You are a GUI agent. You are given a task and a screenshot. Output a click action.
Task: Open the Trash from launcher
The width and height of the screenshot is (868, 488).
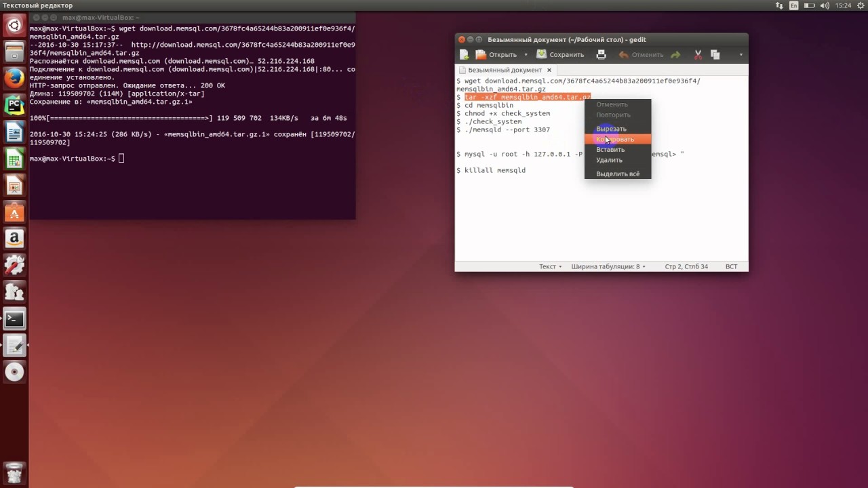click(x=14, y=472)
